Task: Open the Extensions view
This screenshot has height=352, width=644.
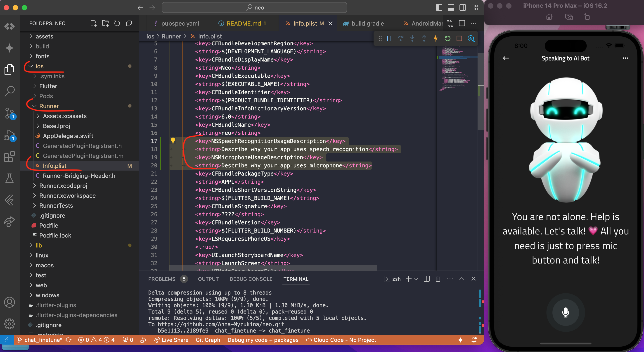Action: coord(9,157)
